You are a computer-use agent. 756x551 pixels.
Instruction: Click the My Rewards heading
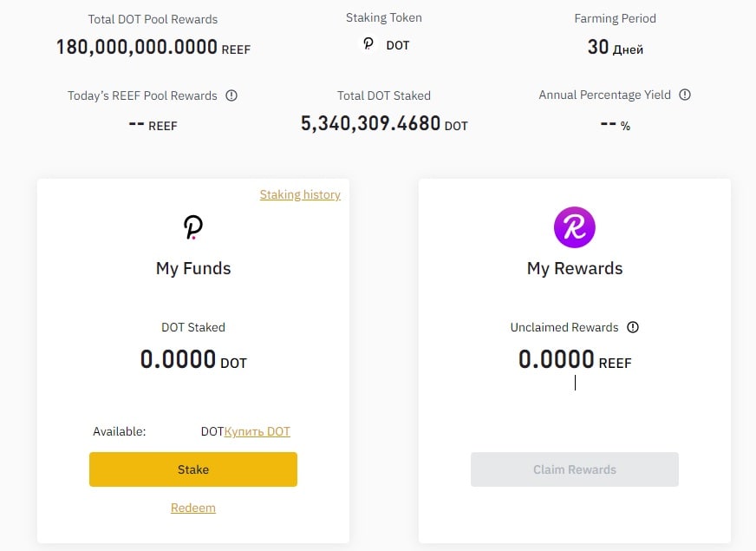[575, 268]
